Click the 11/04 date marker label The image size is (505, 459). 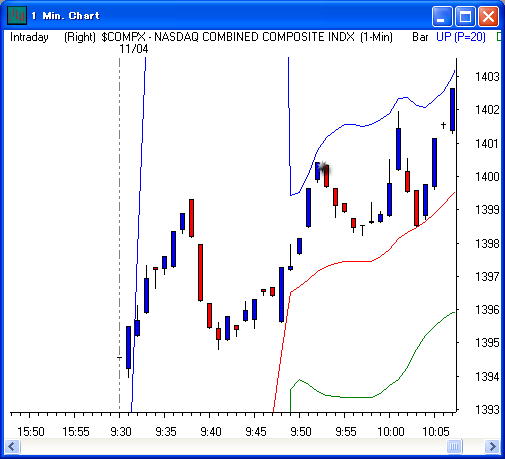point(134,49)
